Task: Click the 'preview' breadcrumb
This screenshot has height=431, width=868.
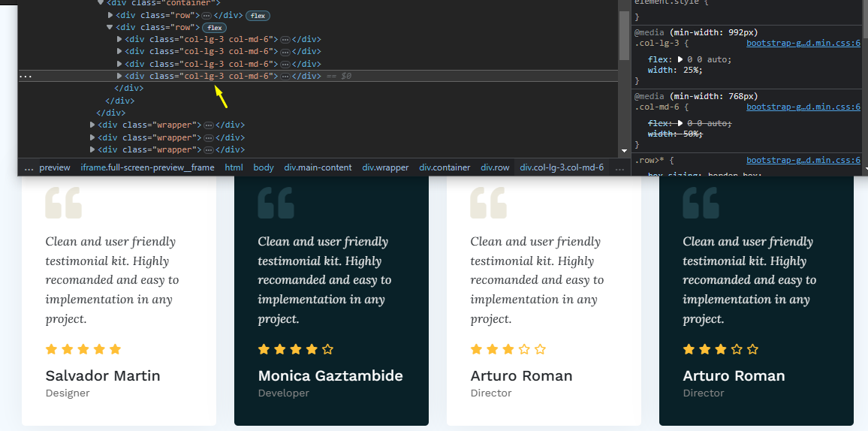Action: (x=55, y=167)
